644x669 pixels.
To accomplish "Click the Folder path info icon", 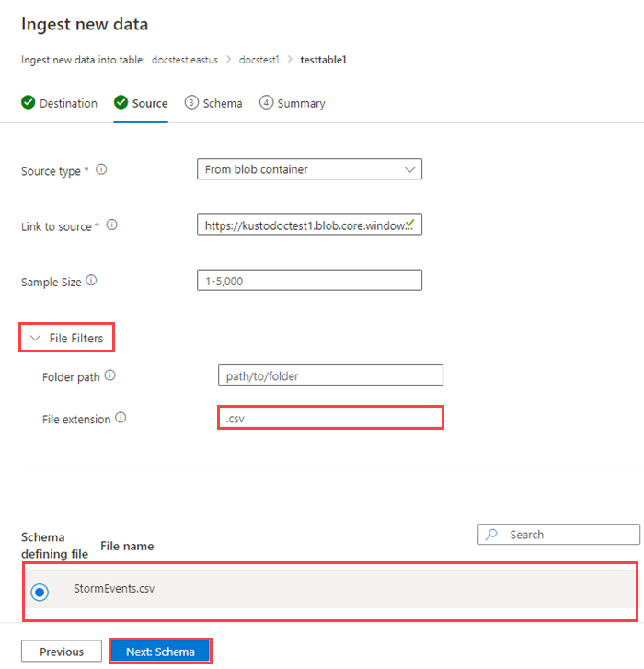I will point(109,376).
